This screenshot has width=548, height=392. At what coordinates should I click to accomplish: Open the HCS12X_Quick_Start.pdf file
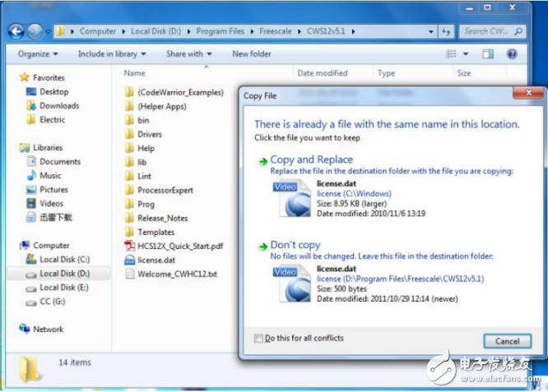(x=179, y=246)
